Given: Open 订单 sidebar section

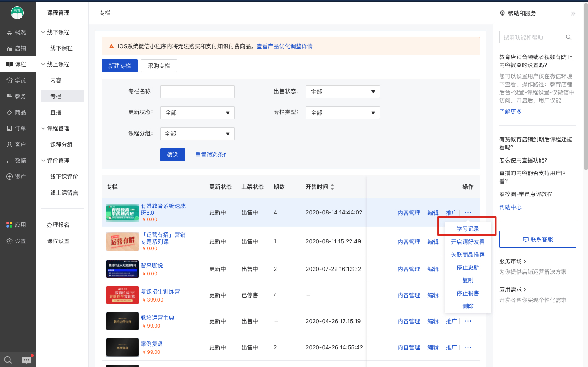Looking at the screenshot, I should 16,128.
